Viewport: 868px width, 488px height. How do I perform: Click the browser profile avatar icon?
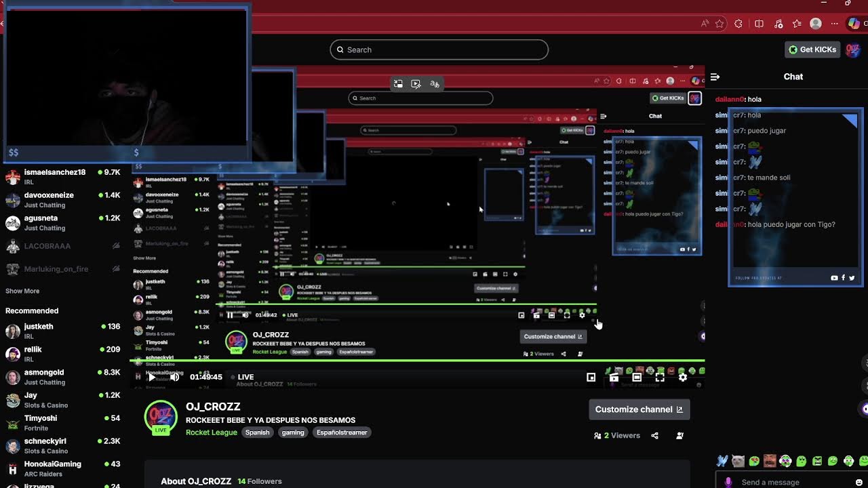point(816,24)
